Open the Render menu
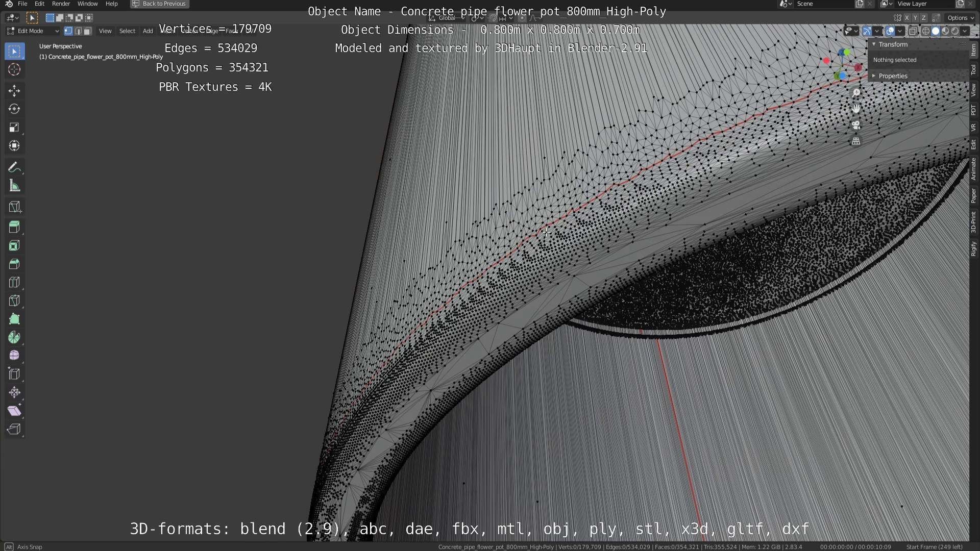 point(61,4)
